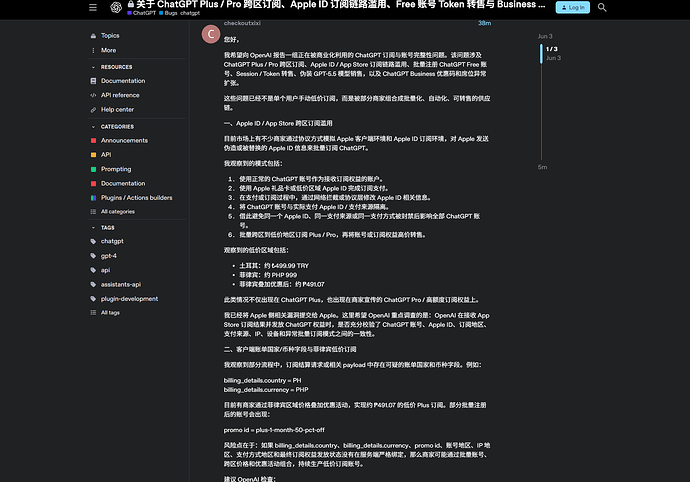Collapse the RESOURCES section
Image resolution: width=690 pixels, height=482 pixels.
pos(93,67)
